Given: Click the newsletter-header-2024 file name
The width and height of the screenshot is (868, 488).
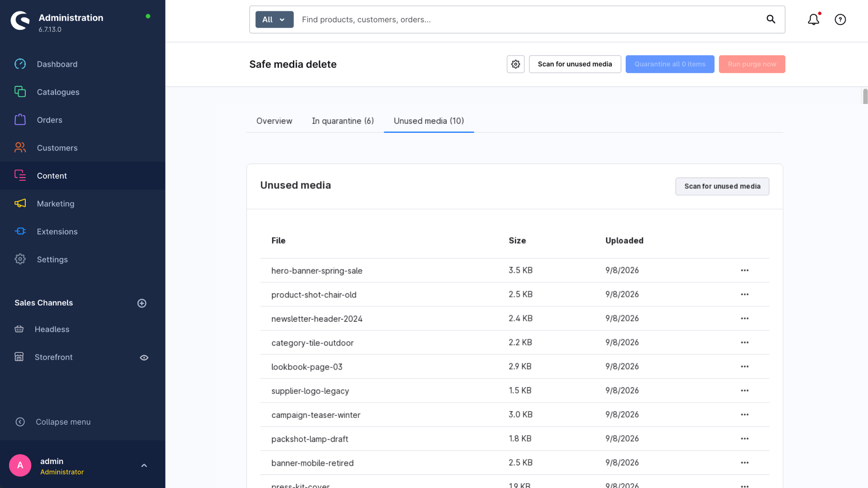Looking at the screenshot, I should 317,319.
